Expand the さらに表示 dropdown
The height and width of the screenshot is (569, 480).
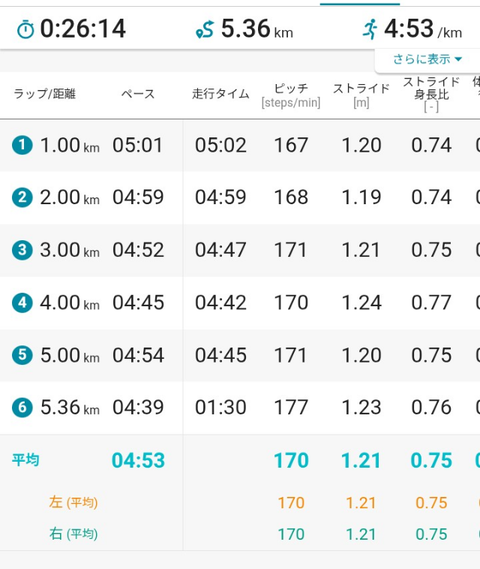(x=427, y=59)
